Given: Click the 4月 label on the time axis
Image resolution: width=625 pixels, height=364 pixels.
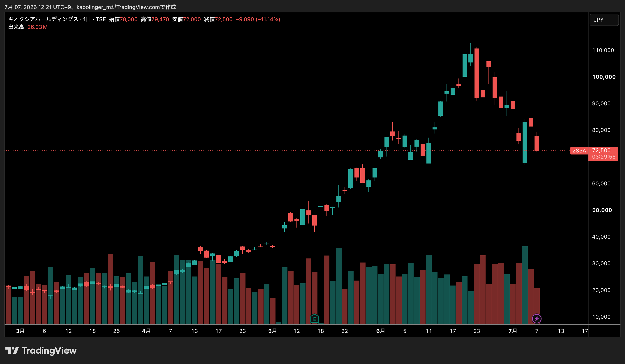Looking at the screenshot, I should 146,331.
